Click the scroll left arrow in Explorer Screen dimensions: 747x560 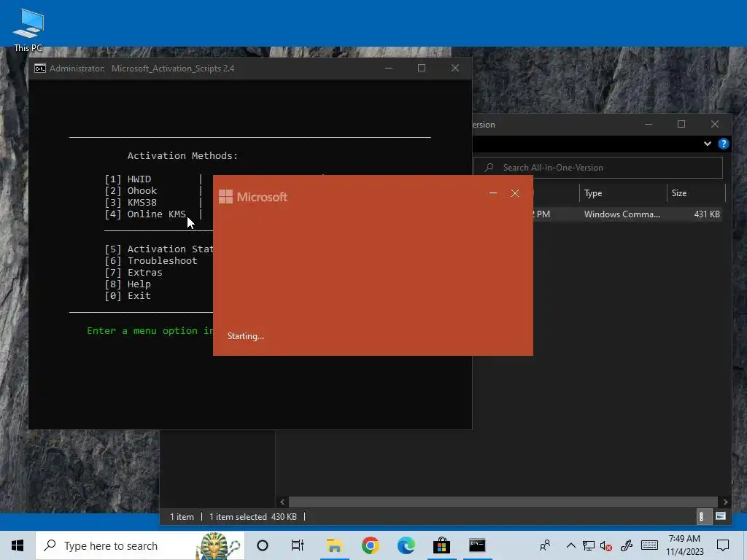coord(282,502)
